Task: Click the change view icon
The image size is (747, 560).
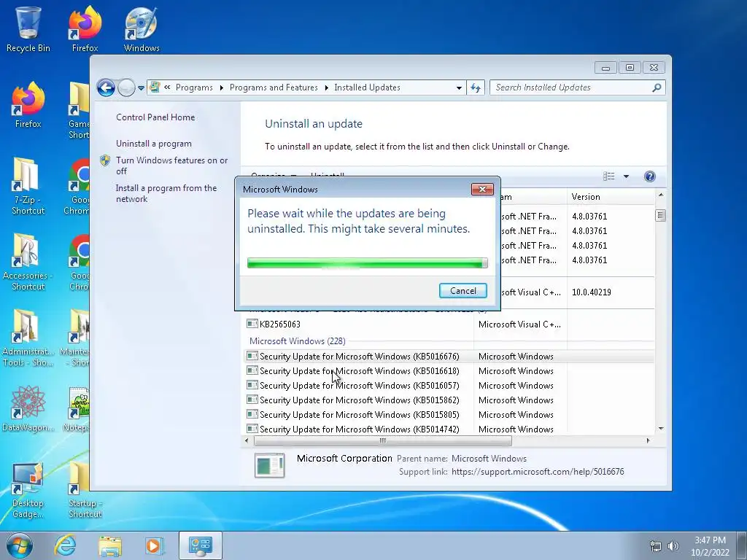Action: pos(609,176)
